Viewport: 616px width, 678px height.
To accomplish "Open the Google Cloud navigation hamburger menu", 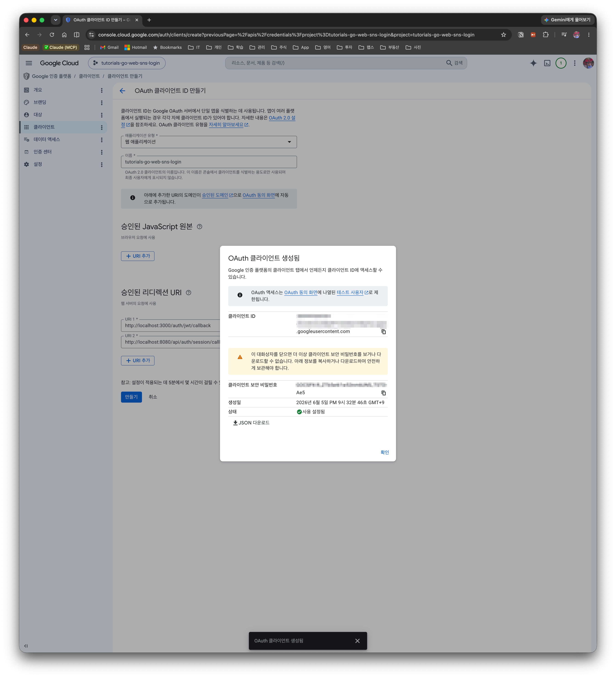I will pos(29,63).
